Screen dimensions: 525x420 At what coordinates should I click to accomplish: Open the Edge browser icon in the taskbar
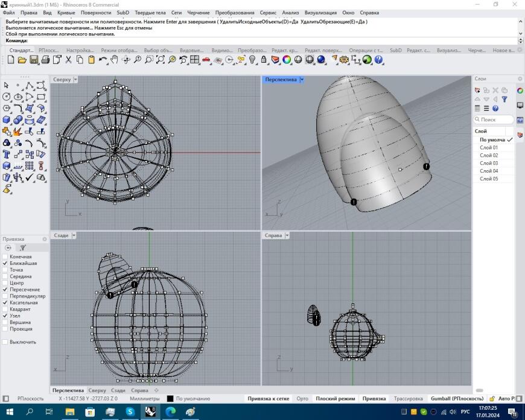coord(170,412)
